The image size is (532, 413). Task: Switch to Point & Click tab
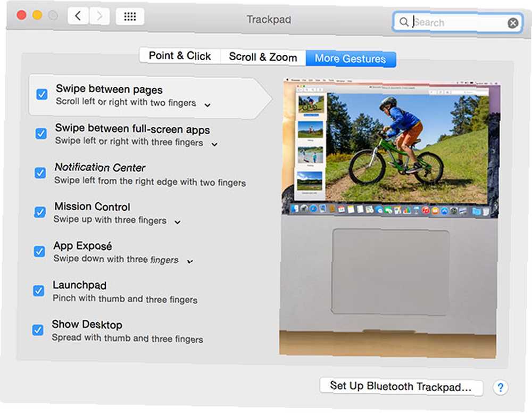(x=180, y=55)
